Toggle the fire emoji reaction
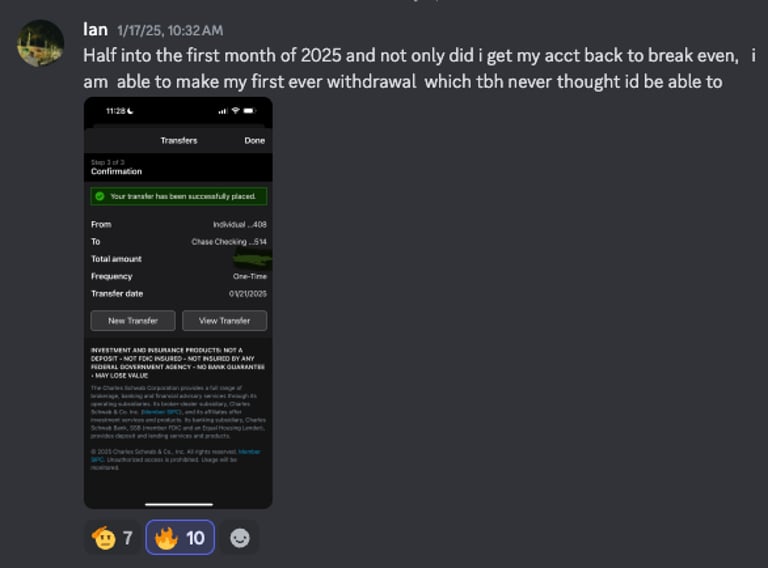This screenshot has width=768, height=568. tap(180, 538)
